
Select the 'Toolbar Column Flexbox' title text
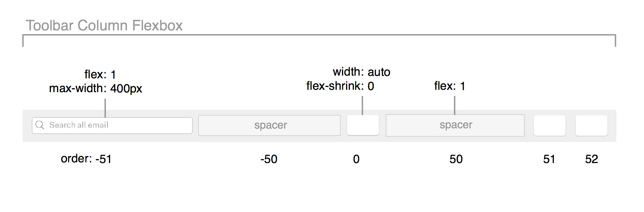(104, 25)
